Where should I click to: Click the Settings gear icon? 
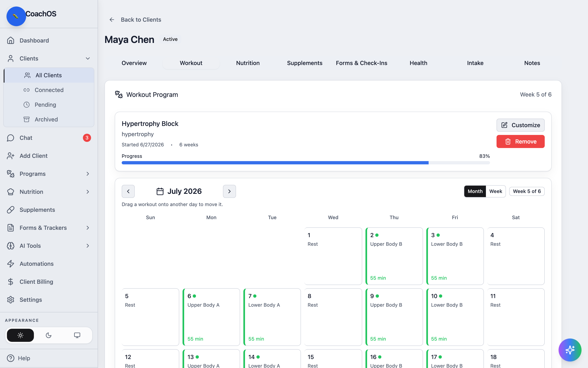click(x=10, y=300)
